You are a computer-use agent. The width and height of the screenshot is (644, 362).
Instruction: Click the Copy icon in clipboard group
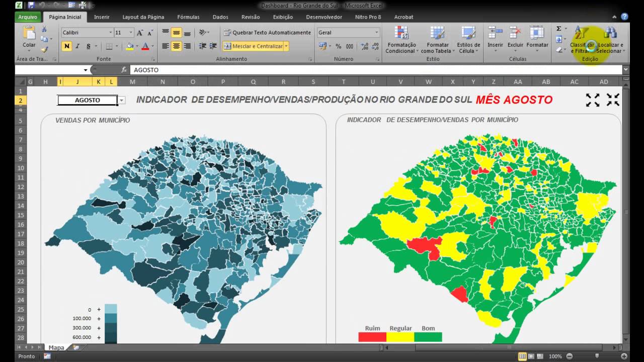pyautogui.click(x=44, y=39)
